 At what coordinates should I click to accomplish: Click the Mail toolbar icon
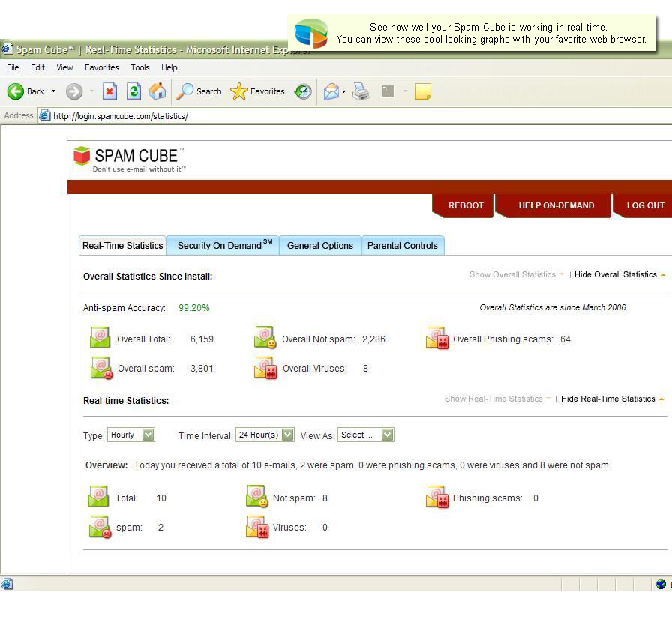coord(331,91)
